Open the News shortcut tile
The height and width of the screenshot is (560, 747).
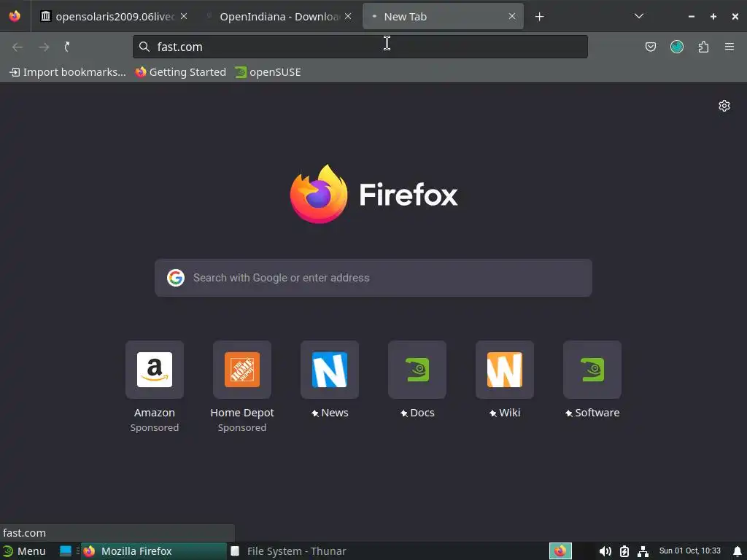click(330, 370)
